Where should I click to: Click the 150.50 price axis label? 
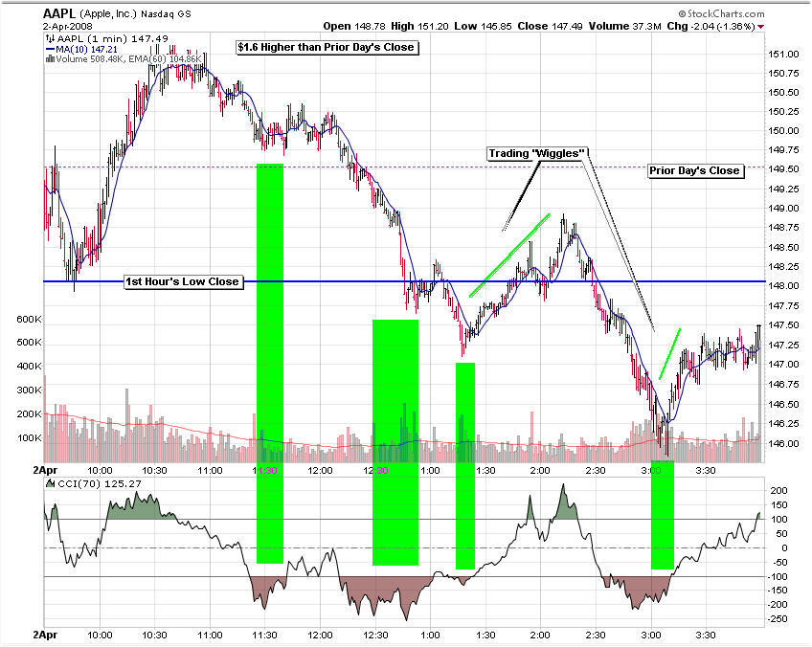[x=783, y=93]
